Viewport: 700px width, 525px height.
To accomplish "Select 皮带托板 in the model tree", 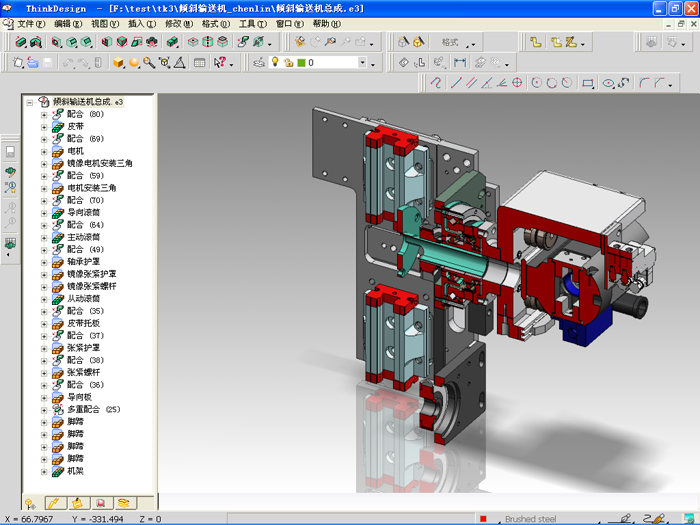I will tap(83, 323).
